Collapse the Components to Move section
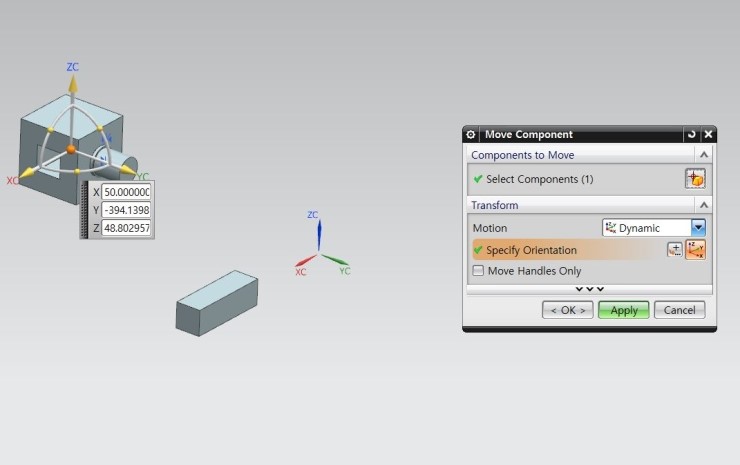The height and width of the screenshot is (465, 740). pos(704,155)
